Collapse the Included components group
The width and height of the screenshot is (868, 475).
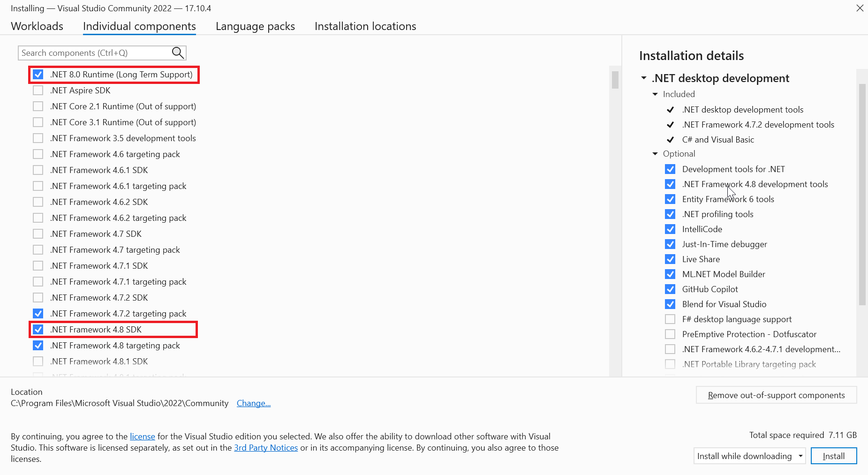tap(655, 94)
